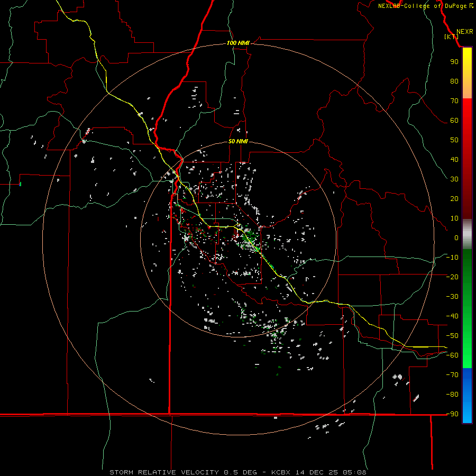Click the gray zero-velocity segment of color bar
This screenshot has width=476, height=476.
click(x=467, y=234)
